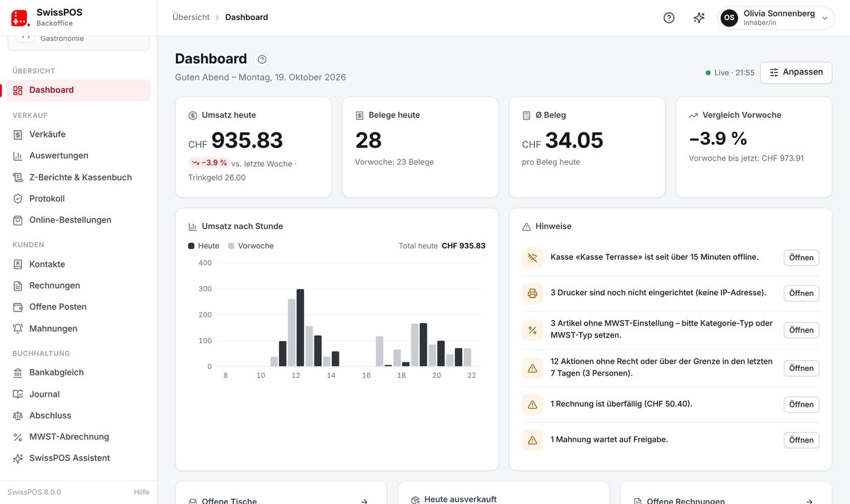
Task: Click the Kasse Terrasse offline notice icon
Action: point(532,257)
